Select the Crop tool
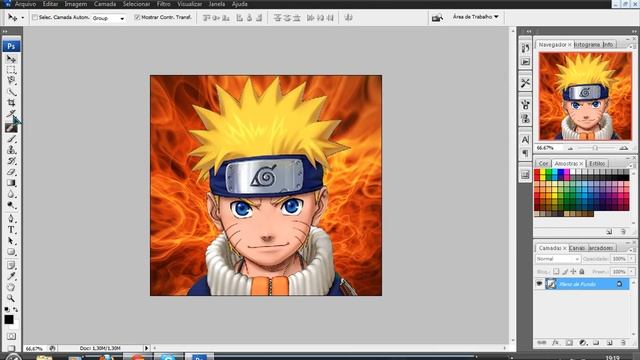Image resolution: width=640 pixels, height=360 pixels. point(11,103)
